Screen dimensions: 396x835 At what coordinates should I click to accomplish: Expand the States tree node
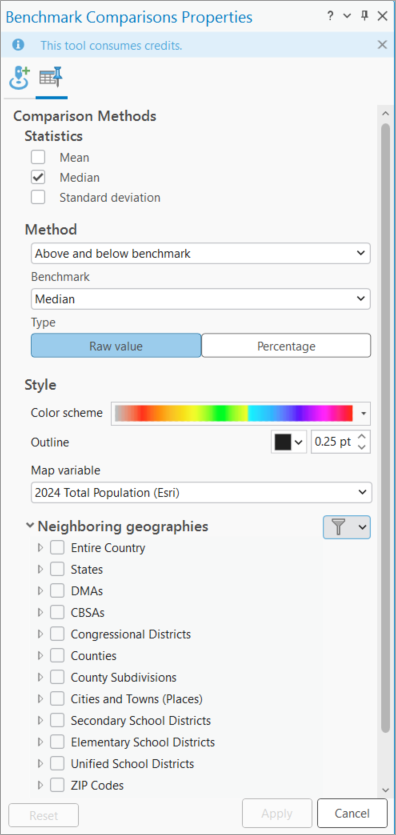pos(40,569)
